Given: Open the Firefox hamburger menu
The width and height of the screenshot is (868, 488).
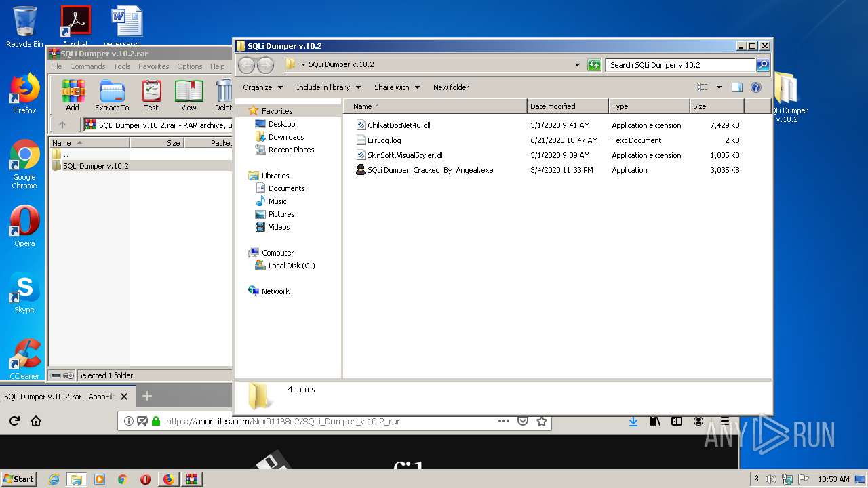Looking at the screenshot, I should point(725,421).
